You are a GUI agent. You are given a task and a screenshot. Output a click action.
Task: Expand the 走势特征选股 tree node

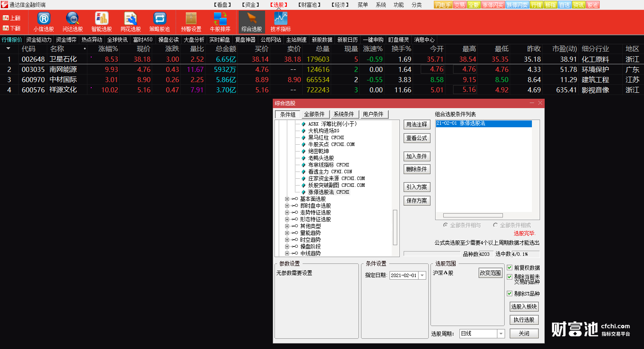pos(287,212)
